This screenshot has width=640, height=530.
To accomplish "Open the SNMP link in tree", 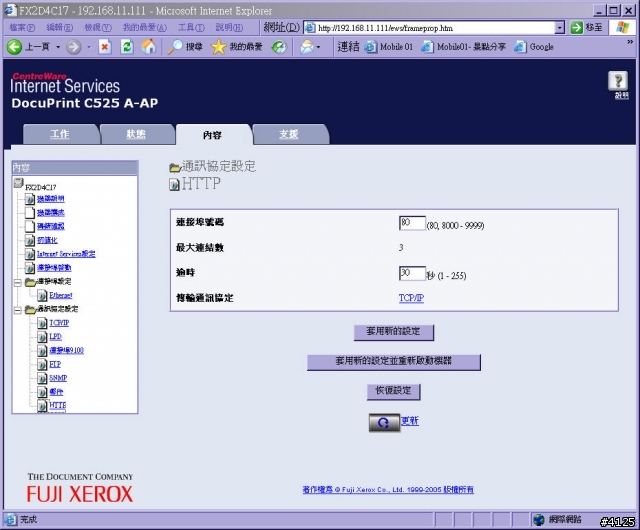I will (58, 378).
